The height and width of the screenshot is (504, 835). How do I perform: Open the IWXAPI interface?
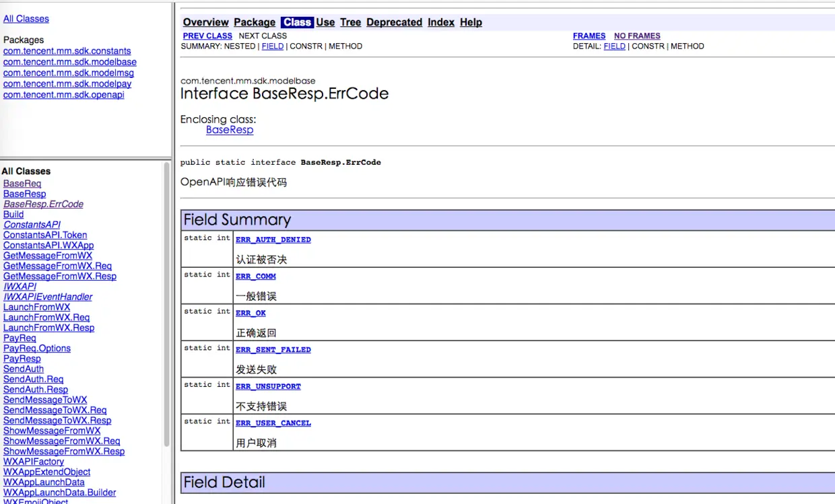coord(20,287)
